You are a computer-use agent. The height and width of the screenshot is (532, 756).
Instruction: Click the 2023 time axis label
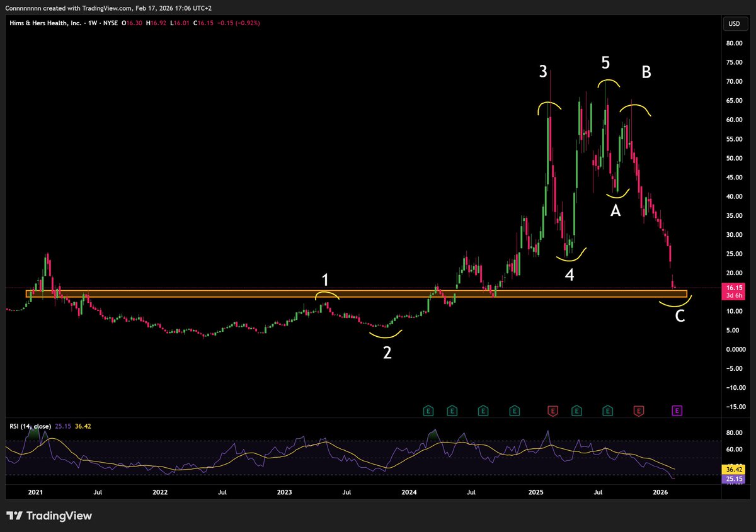click(285, 491)
